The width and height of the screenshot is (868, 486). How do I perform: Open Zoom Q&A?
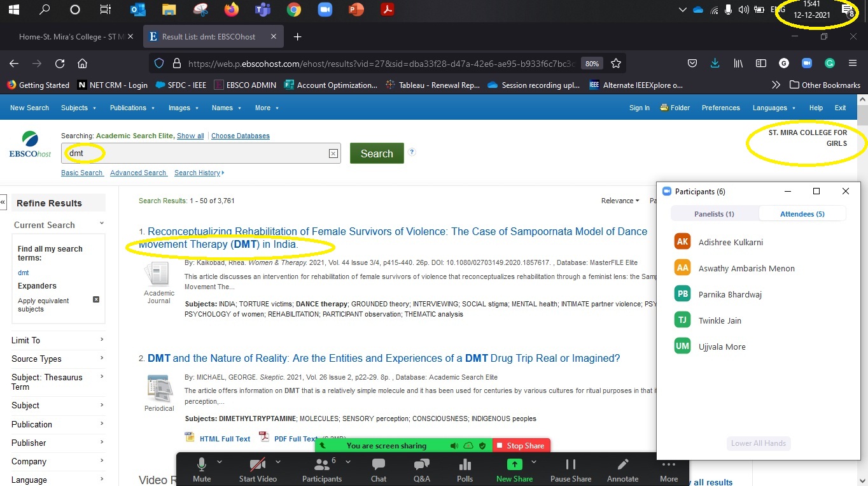(422, 470)
